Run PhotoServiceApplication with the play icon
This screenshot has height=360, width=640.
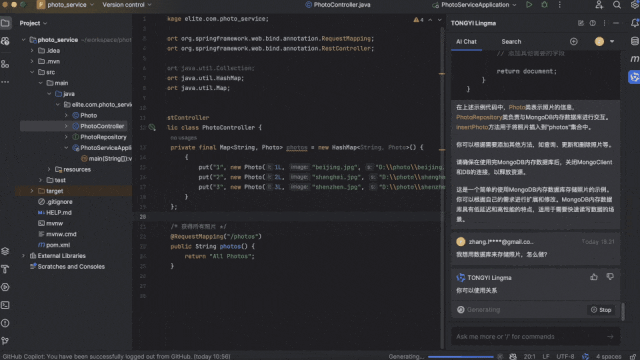coord(529,5)
